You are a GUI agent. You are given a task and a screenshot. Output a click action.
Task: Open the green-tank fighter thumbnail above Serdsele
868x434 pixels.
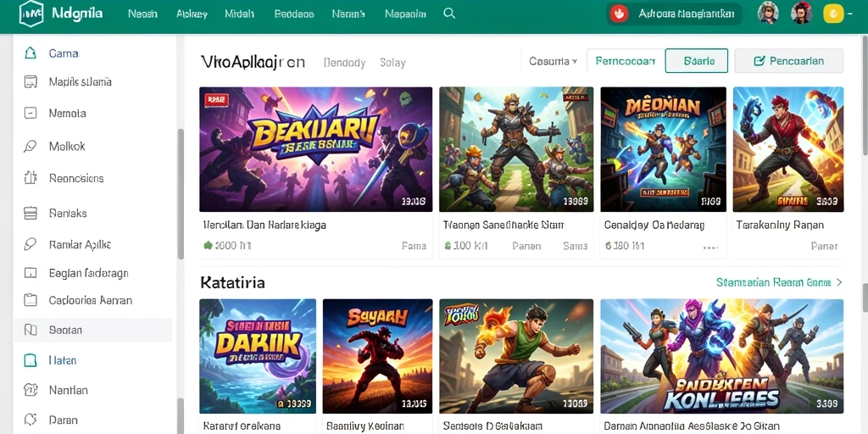[x=516, y=357]
